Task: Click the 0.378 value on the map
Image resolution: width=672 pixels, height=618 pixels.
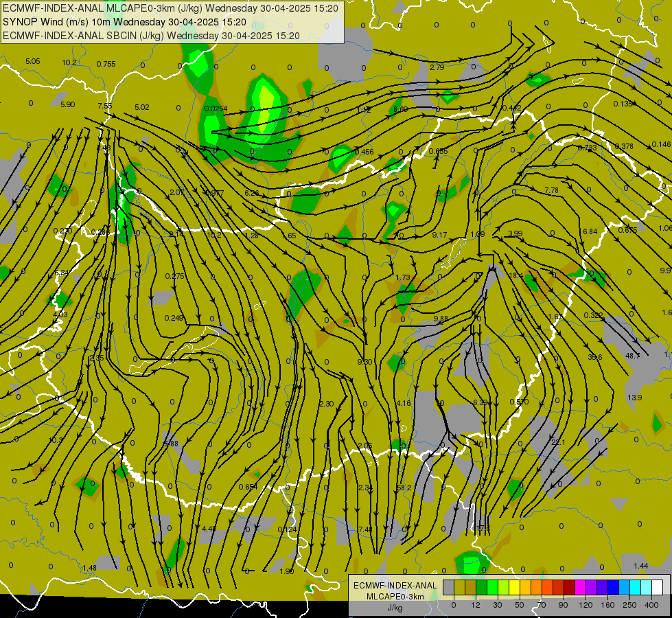Action: 624,146
